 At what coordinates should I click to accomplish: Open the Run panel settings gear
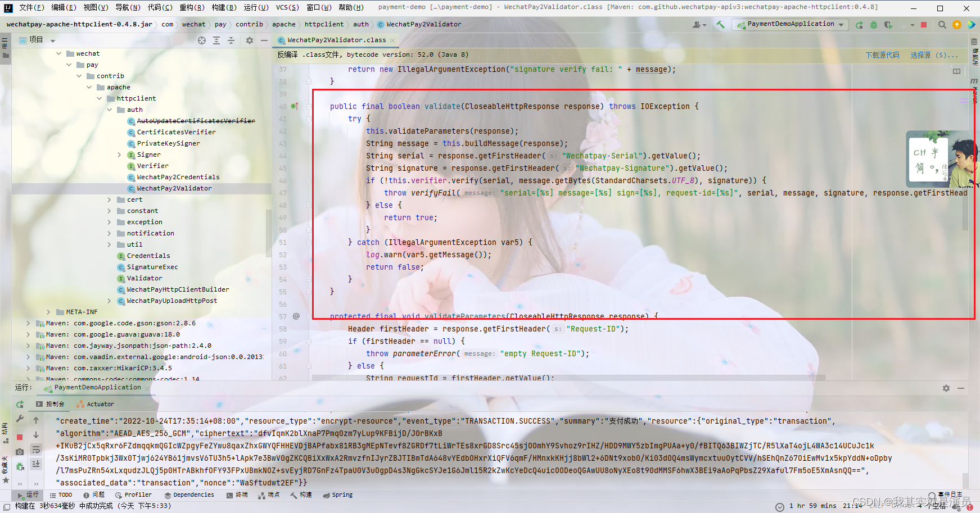click(946, 388)
